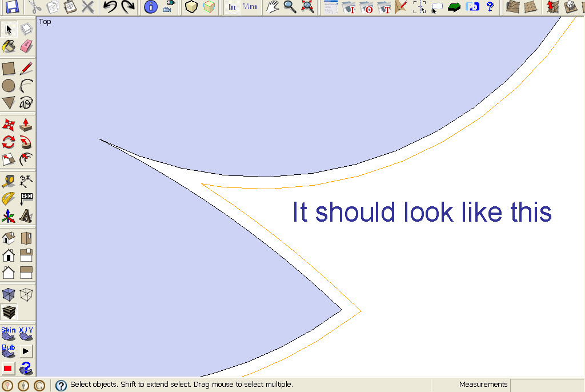Click the Undo arrow

pyautogui.click(x=110, y=7)
